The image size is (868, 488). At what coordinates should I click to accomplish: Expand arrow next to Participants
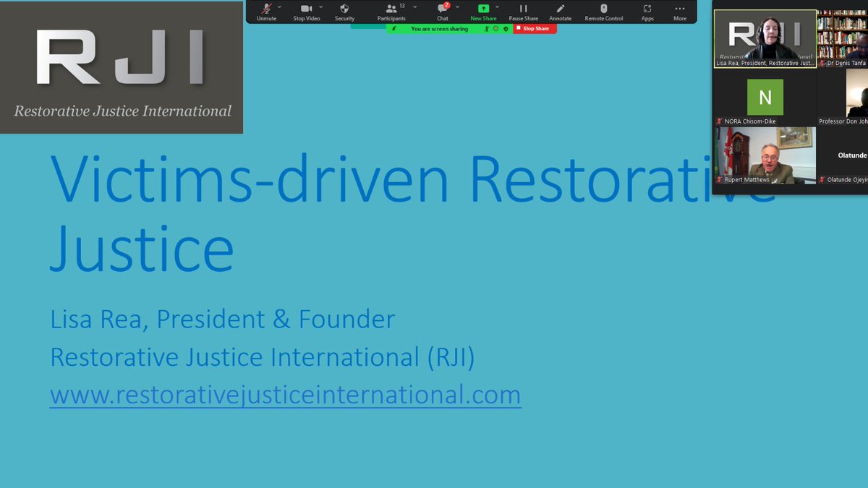click(x=414, y=6)
